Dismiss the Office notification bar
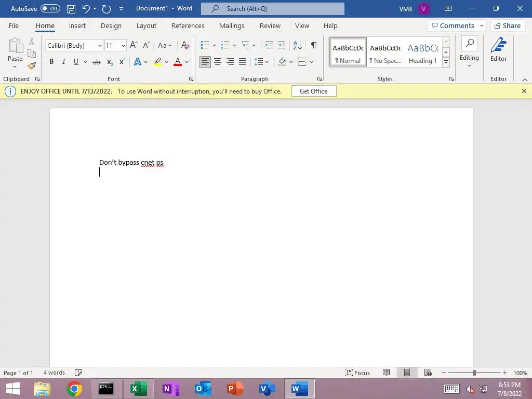The width and height of the screenshot is (532, 399). point(524,91)
